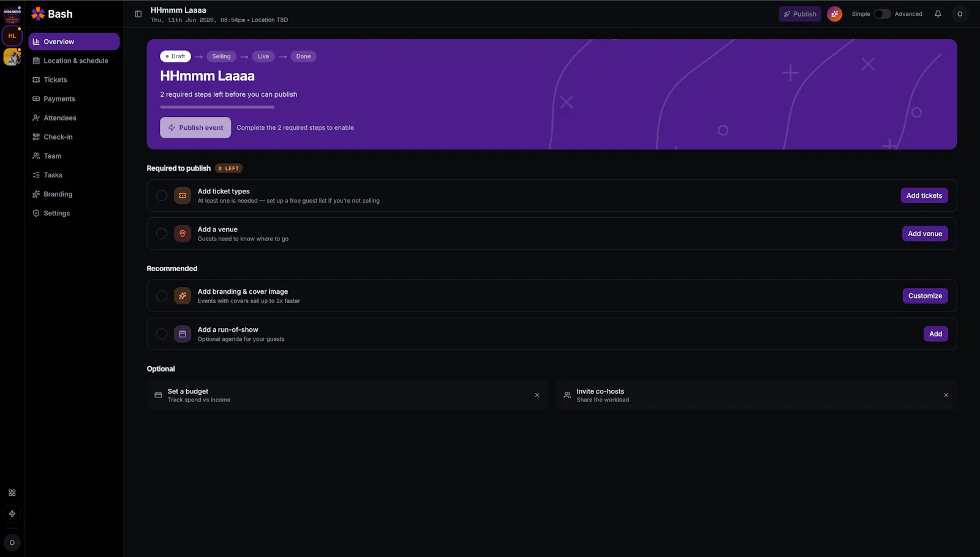Click the Bash logo icon
This screenshot has width=980, height=557.
(x=38, y=13)
